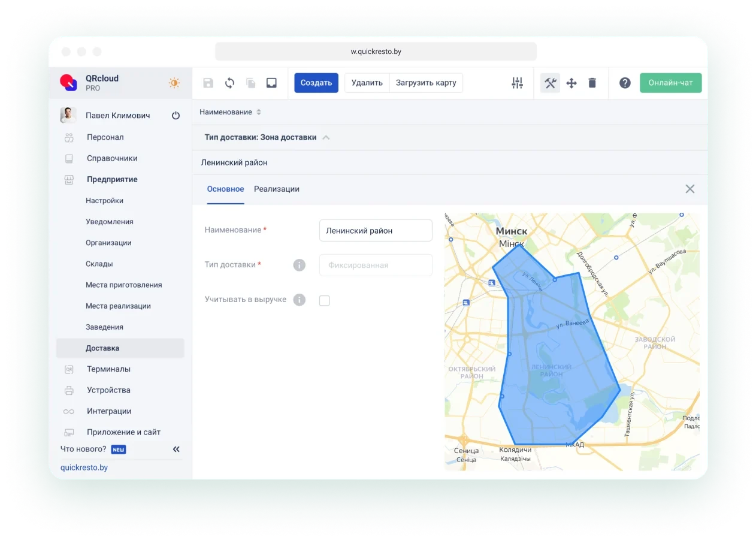Click the copy documents icon

click(250, 83)
